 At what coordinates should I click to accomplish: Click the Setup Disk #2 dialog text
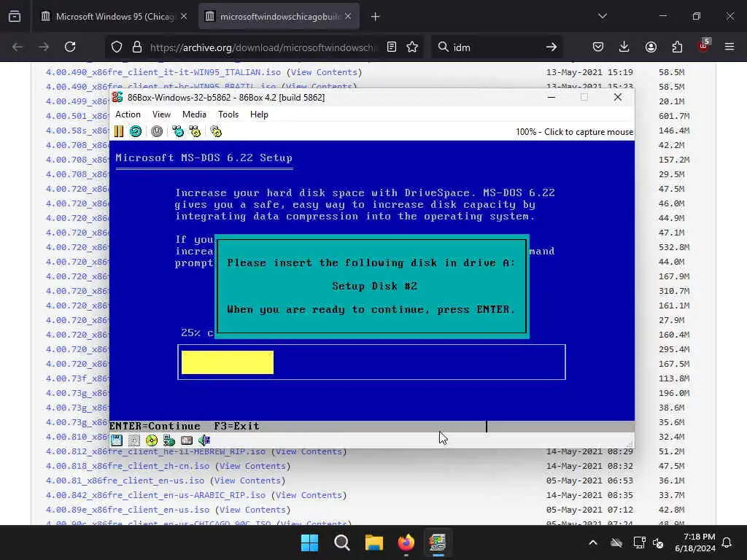(374, 286)
